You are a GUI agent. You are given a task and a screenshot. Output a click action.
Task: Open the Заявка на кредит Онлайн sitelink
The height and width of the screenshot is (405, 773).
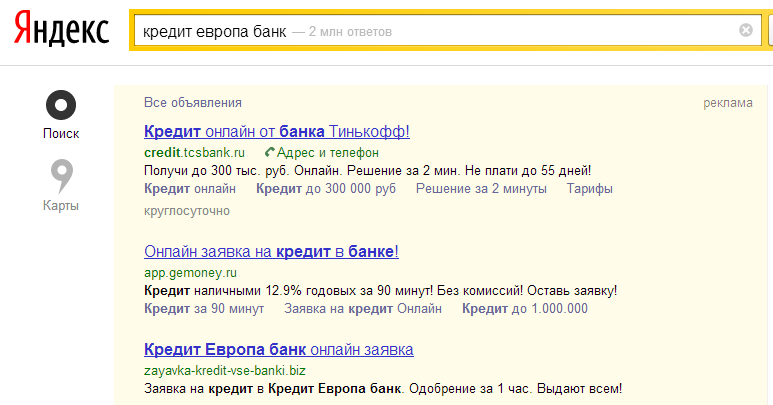click(363, 309)
